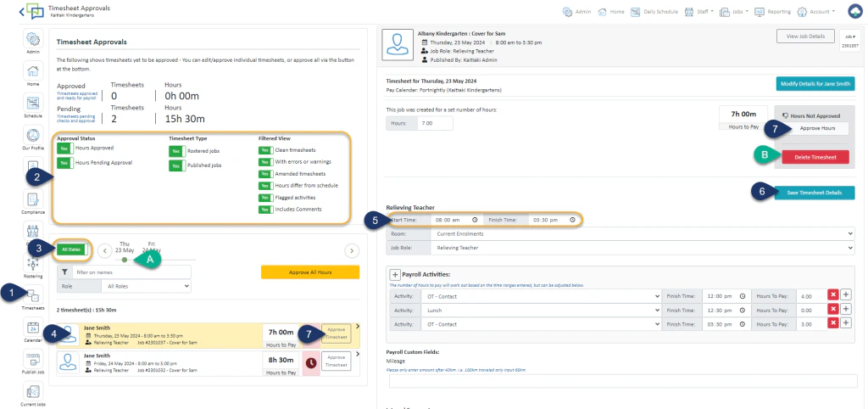The width and height of the screenshot is (868, 409).
Task: Expand Jane Smith 23 May timesheet chevron
Action: click(x=357, y=327)
